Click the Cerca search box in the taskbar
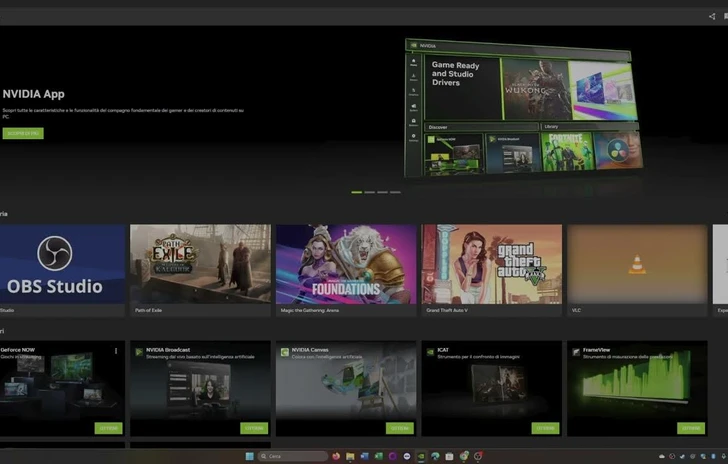This screenshot has height=464, width=728. point(295,456)
